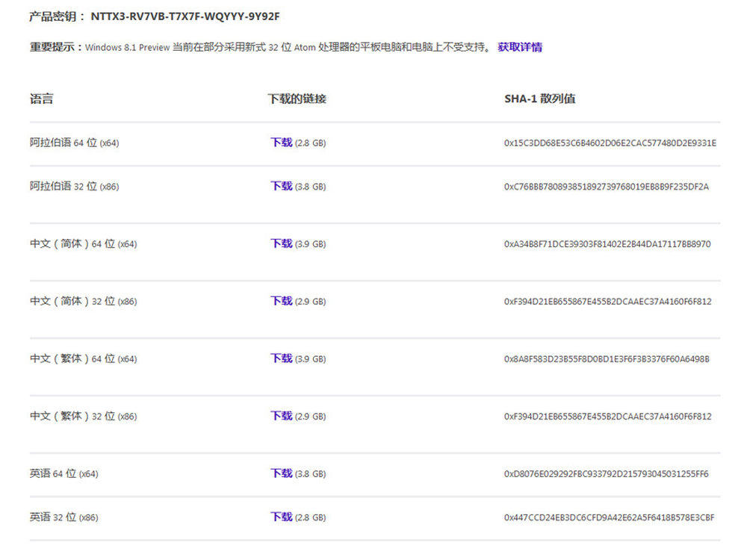Click 英语 32 位 (x86) language cell
Image resolution: width=747 pixels, height=560 pixels.
63,517
